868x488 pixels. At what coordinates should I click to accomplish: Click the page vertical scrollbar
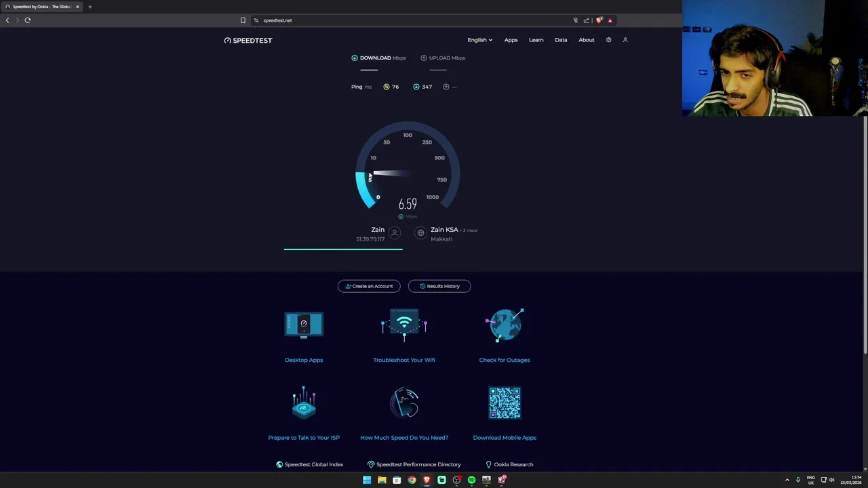pos(865,234)
